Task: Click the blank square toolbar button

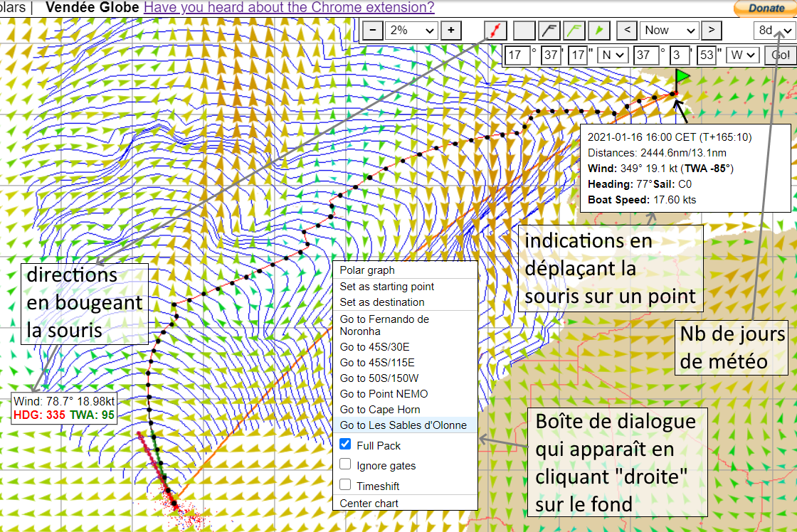Action: [x=524, y=31]
